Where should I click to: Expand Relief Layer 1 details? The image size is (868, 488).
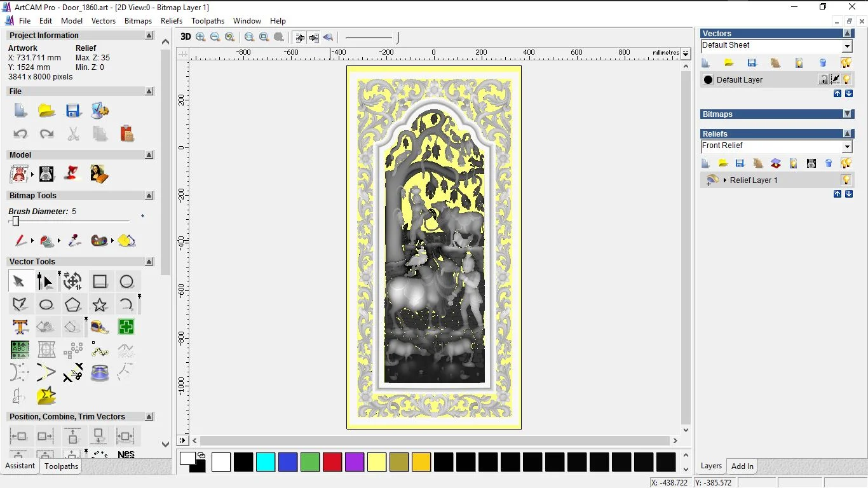[724, 180]
